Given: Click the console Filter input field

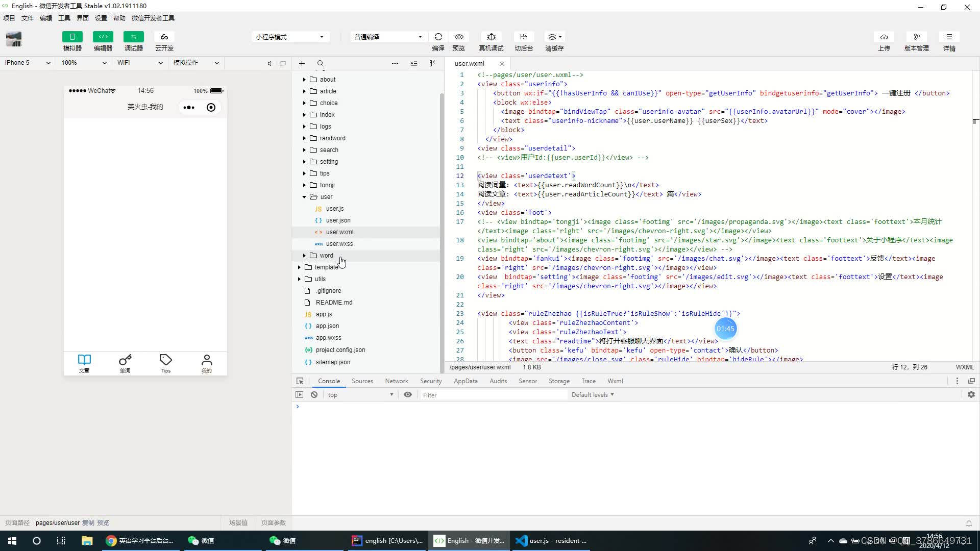Looking at the screenshot, I should [493, 395].
